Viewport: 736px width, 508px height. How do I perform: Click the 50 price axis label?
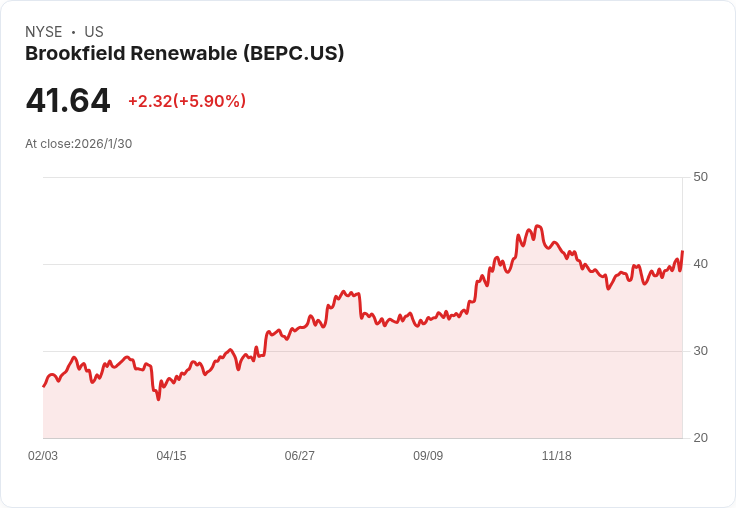[700, 177]
